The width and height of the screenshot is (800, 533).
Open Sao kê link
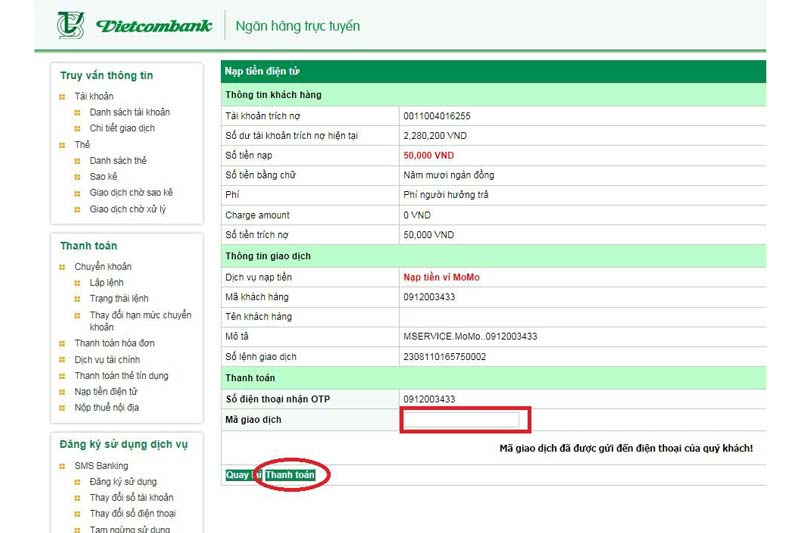103,176
